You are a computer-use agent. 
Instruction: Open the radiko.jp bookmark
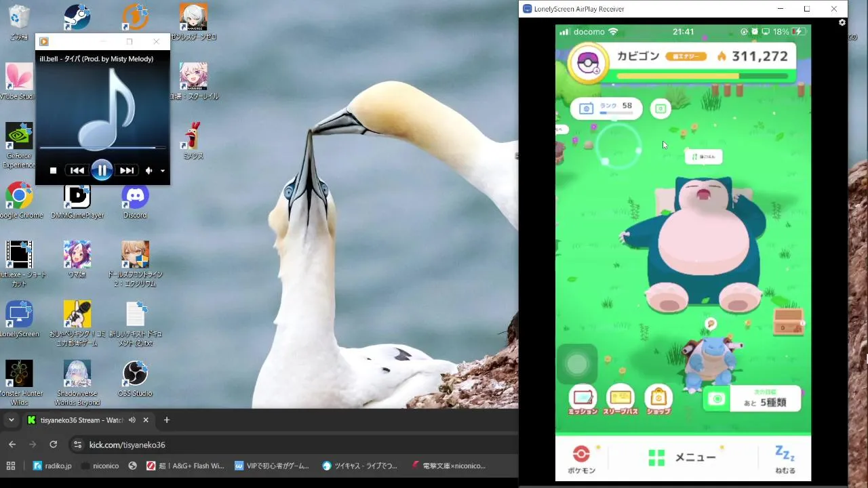(53, 466)
